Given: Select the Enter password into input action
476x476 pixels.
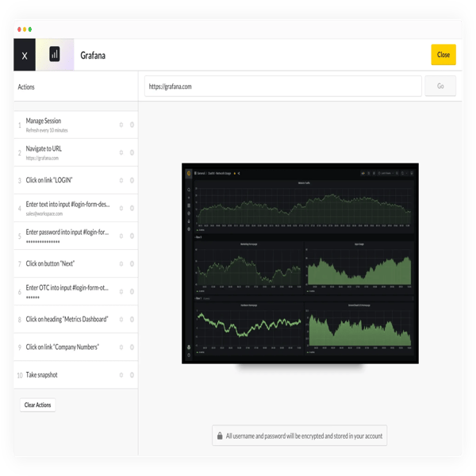Looking at the screenshot, I should tap(76, 236).
